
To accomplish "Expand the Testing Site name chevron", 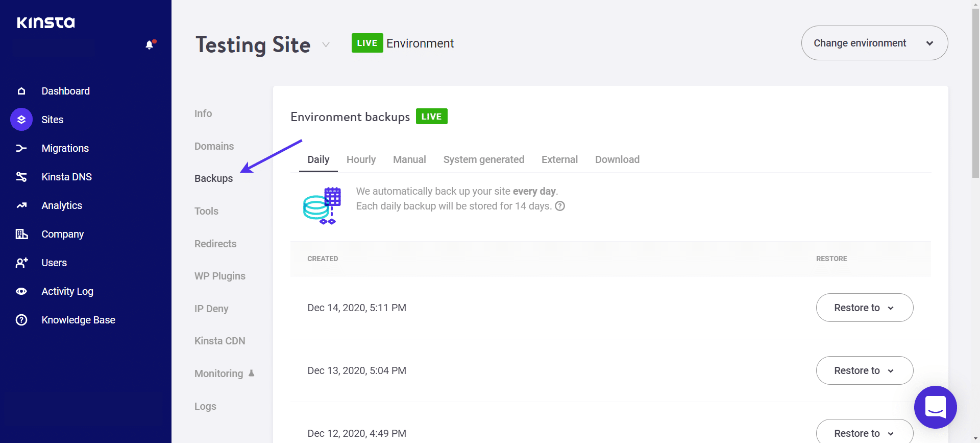I will [x=326, y=45].
